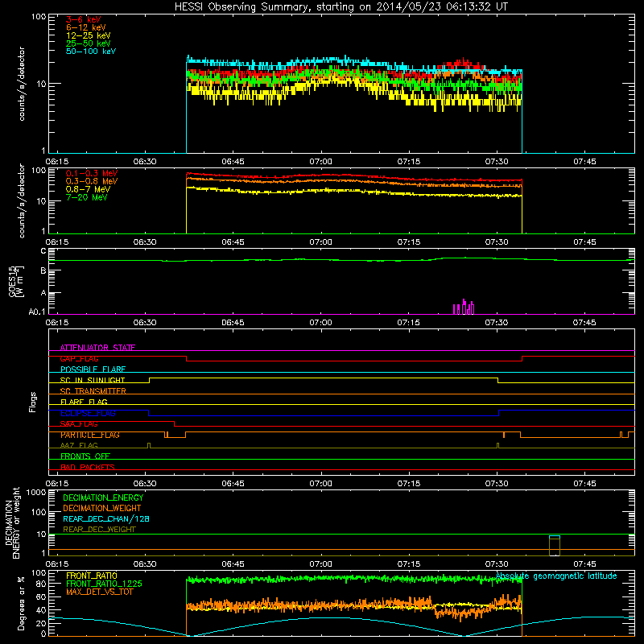Click the yellow FRONT_RATIO legend label

pos(92,576)
